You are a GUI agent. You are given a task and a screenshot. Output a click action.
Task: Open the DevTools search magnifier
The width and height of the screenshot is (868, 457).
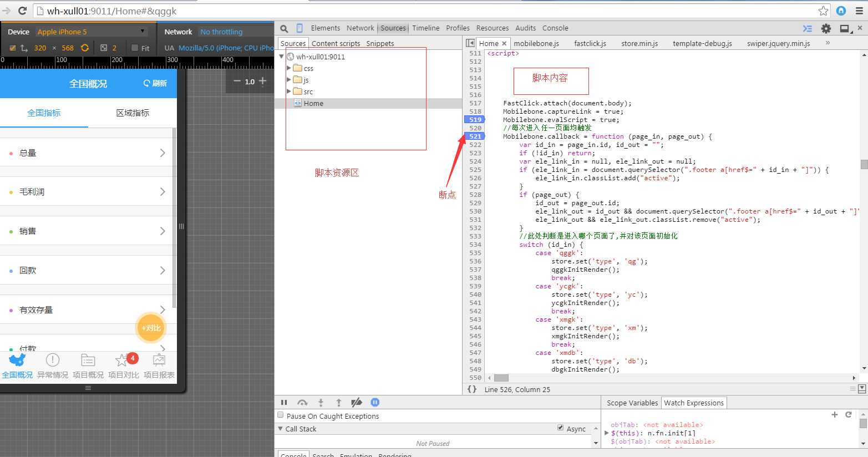tap(284, 28)
